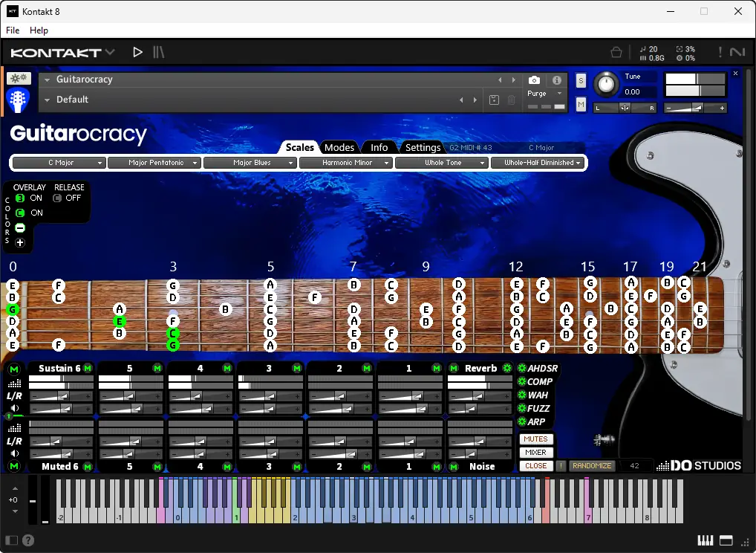Select previous snapshot arrow beside Default

(461, 100)
